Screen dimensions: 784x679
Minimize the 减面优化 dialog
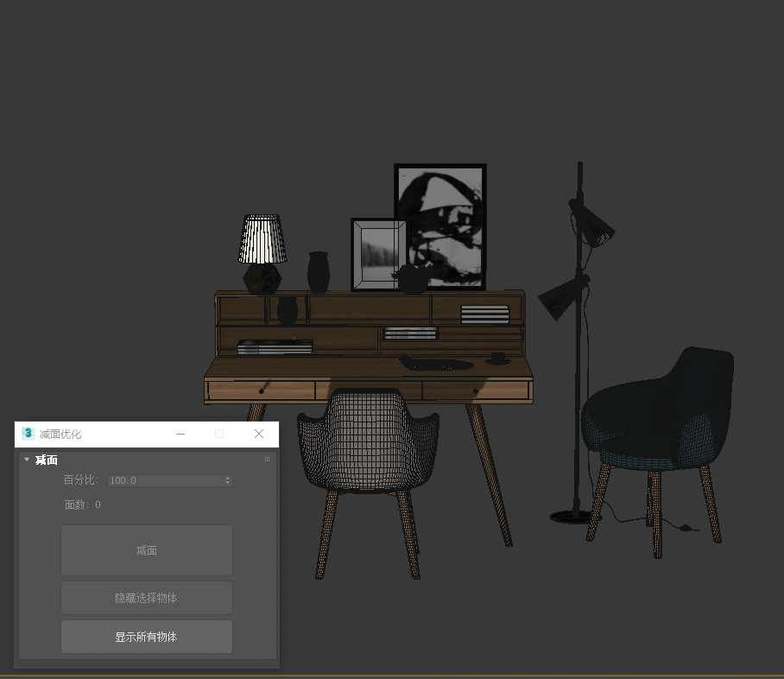click(x=180, y=434)
